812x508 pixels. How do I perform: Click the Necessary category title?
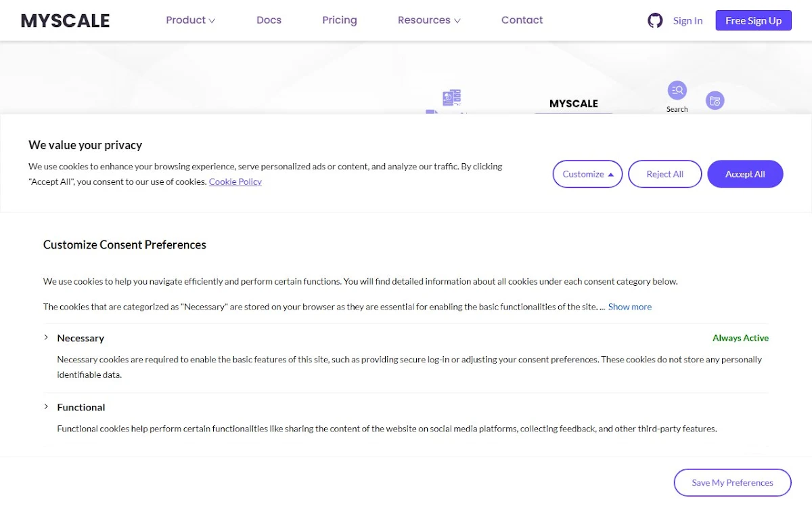click(x=81, y=338)
